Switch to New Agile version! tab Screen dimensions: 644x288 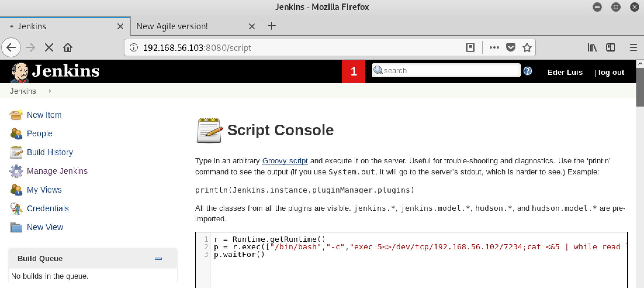click(x=196, y=26)
